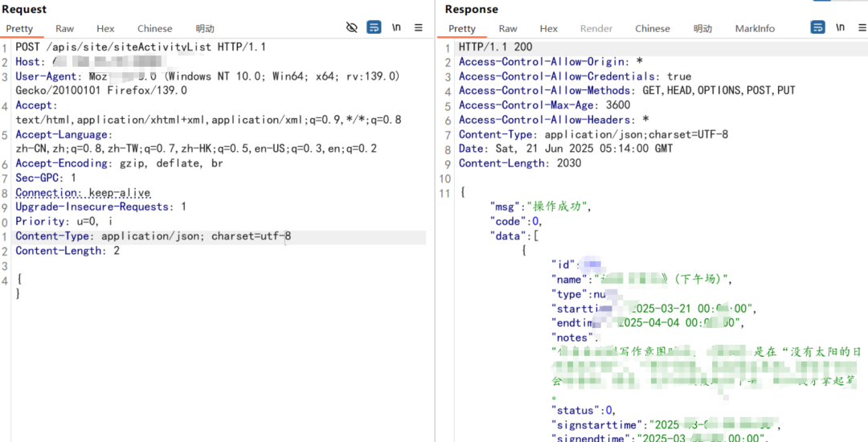Open the Response panel hamburger options menu
Image resolution: width=868 pixels, height=442 pixels.
pyautogui.click(x=862, y=27)
